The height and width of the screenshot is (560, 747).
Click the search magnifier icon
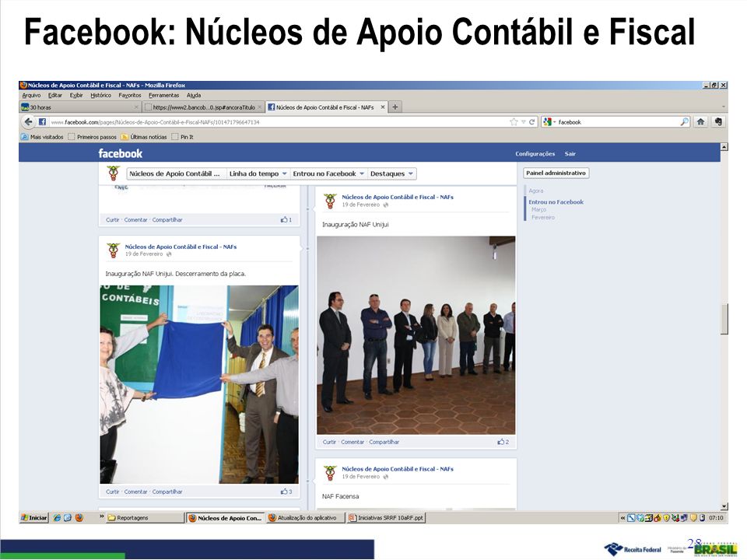click(x=684, y=122)
